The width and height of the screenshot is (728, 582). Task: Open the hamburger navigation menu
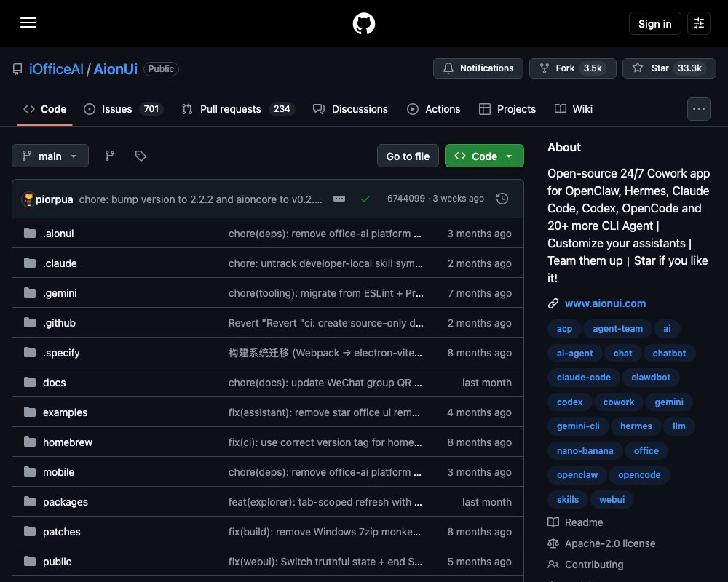(28, 23)
